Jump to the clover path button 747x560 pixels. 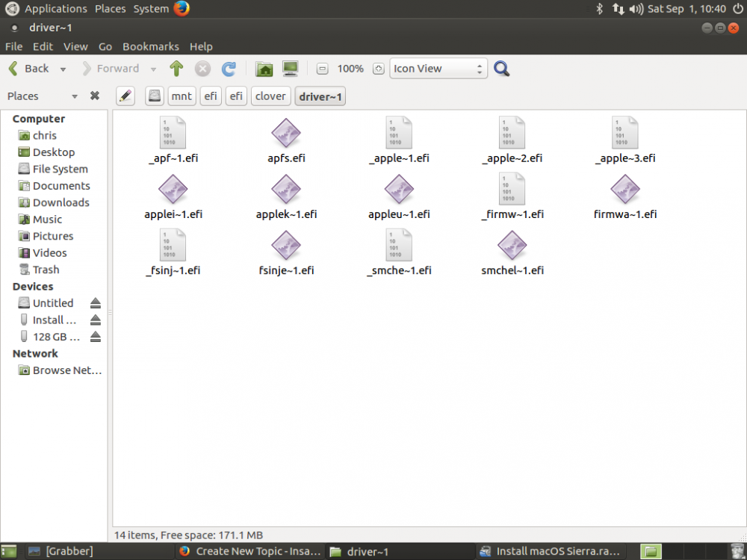[270, 96]
